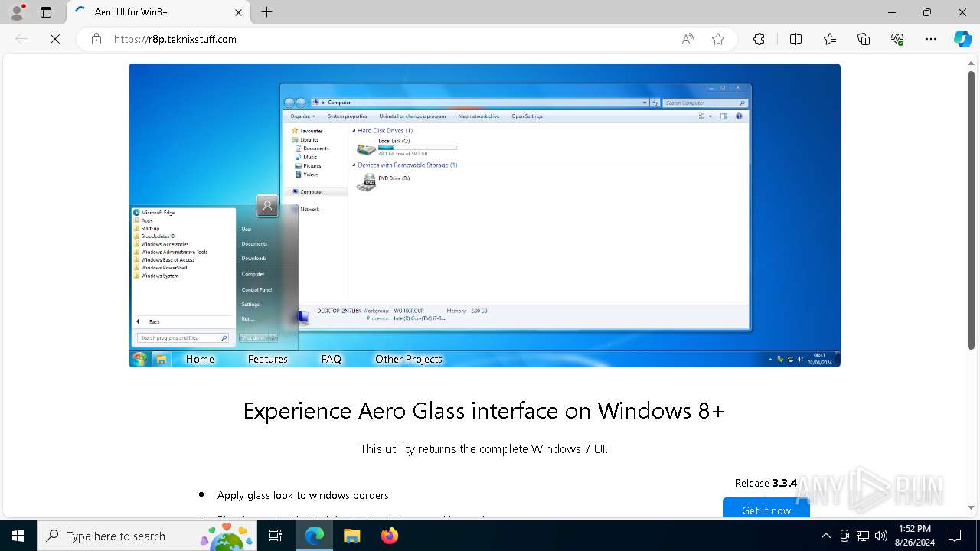Open Settings and more menu
This screenshot has height=551, width=980.
click(931, 39)
